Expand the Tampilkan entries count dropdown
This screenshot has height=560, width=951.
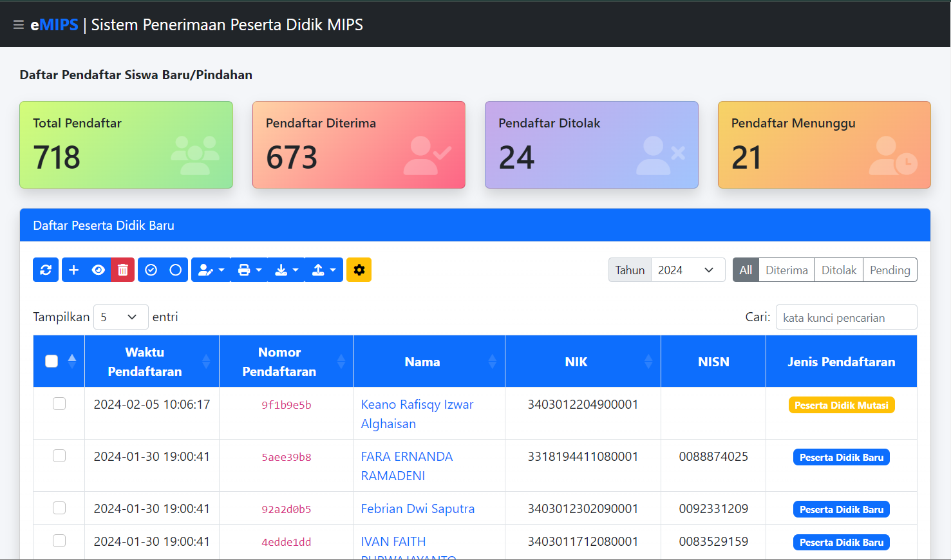(x=120, y=317)
